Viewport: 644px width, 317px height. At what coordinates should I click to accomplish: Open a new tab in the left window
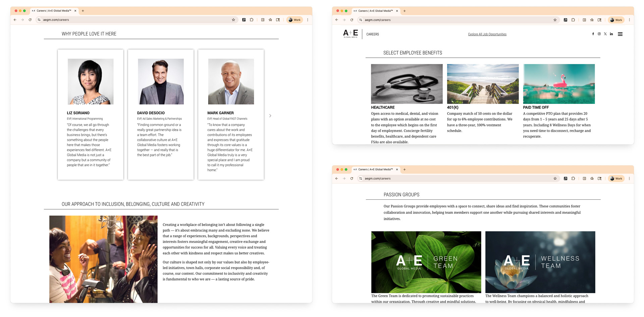pos(83,11)
